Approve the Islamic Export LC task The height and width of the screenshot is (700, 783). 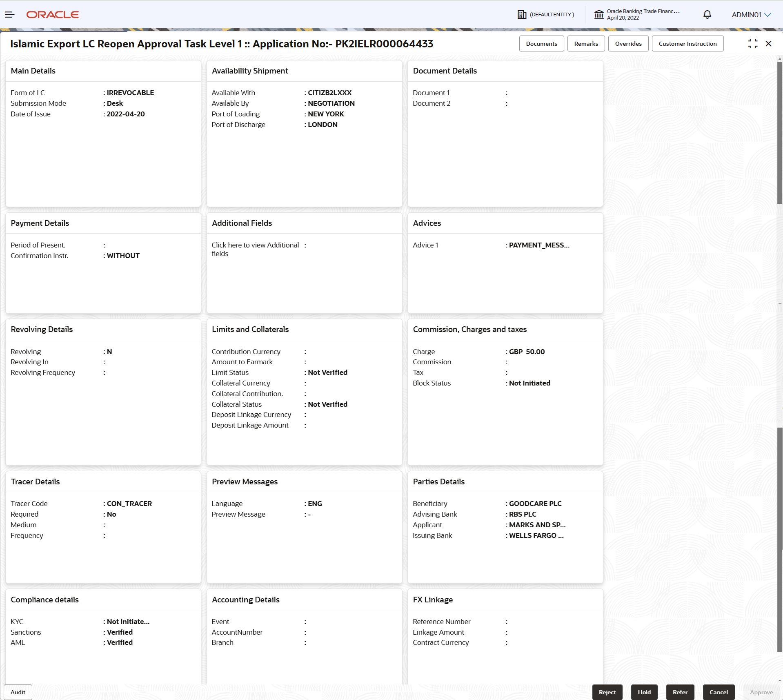(762, 692)
